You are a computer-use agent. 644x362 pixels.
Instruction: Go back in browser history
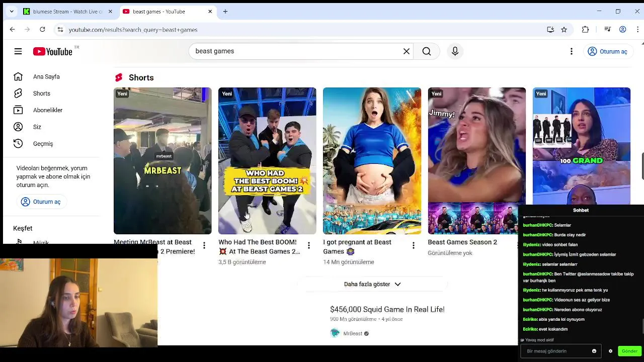12,30
